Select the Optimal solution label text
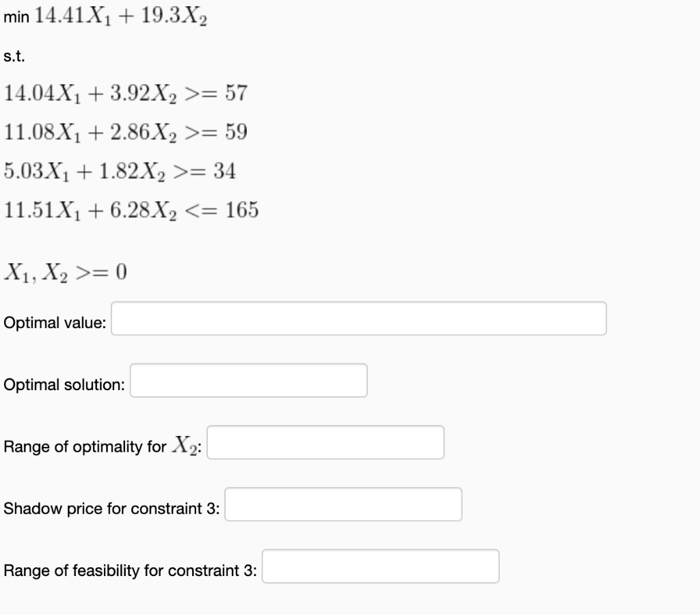 (65, 385)
